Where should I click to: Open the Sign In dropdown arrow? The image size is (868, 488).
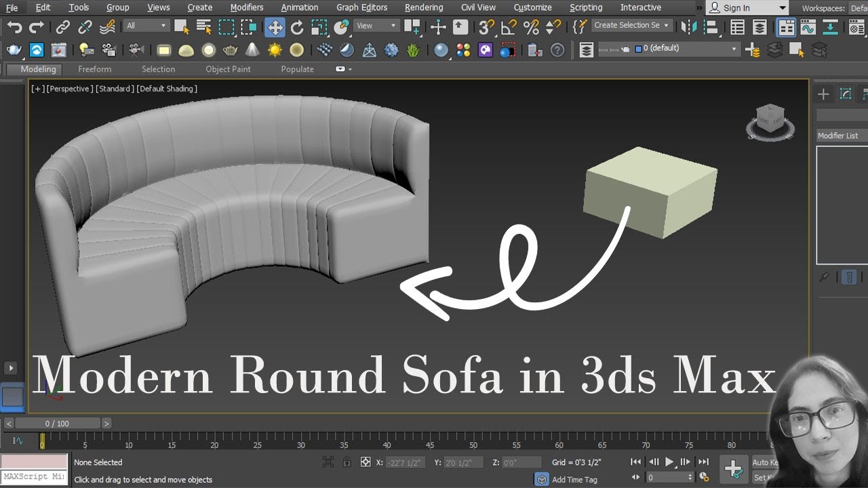(783, 8)
